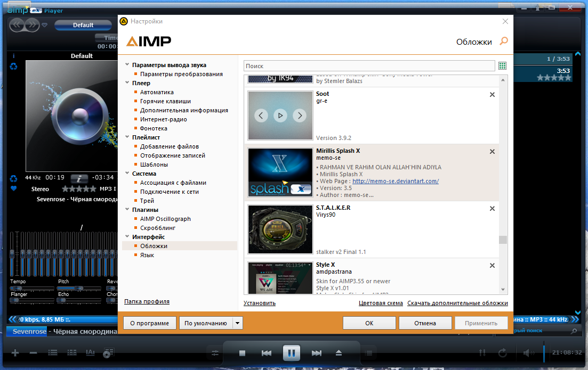Rate track using stars beside MP3 label
588x370 pixels.
tap(79, 189)
